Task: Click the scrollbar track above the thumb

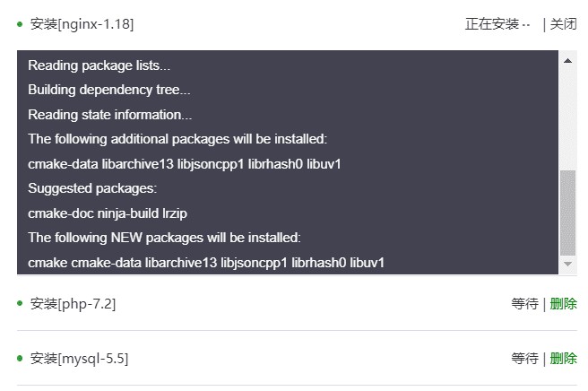Action: click(567, 120)
